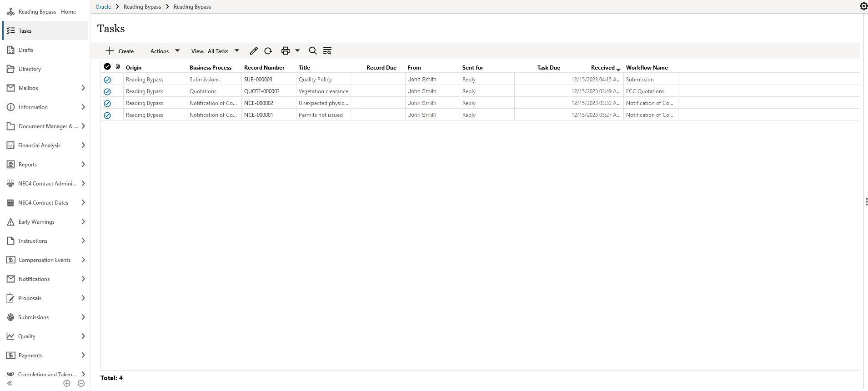This screenshot has width=868, height=391.
Task: Toggle status header check icon
Action: 107,66
